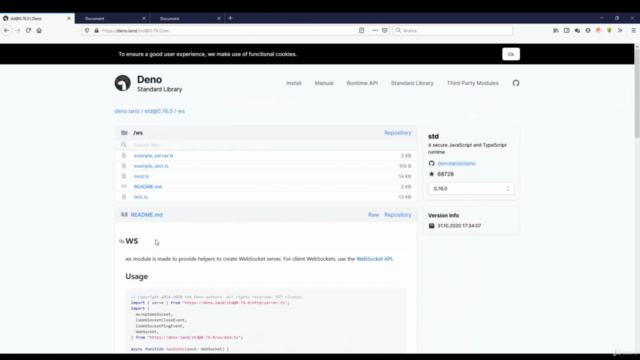Click the std@0.76.0 breadcrumb link
The width and height of the screenshot is (640, 360).
pyautogui.click(x=158, y=111)
